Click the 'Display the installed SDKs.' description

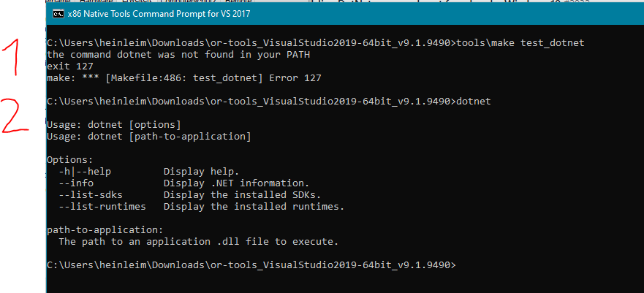click(x=243, y=194)
